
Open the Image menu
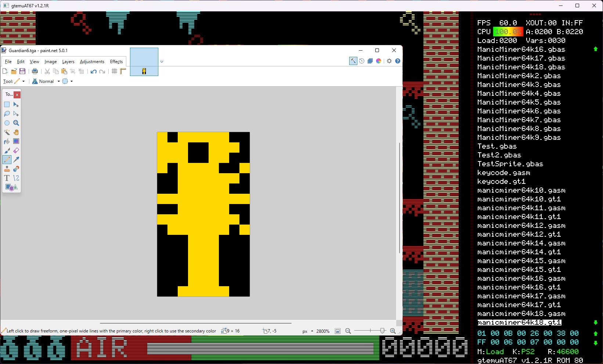[51, 62]
